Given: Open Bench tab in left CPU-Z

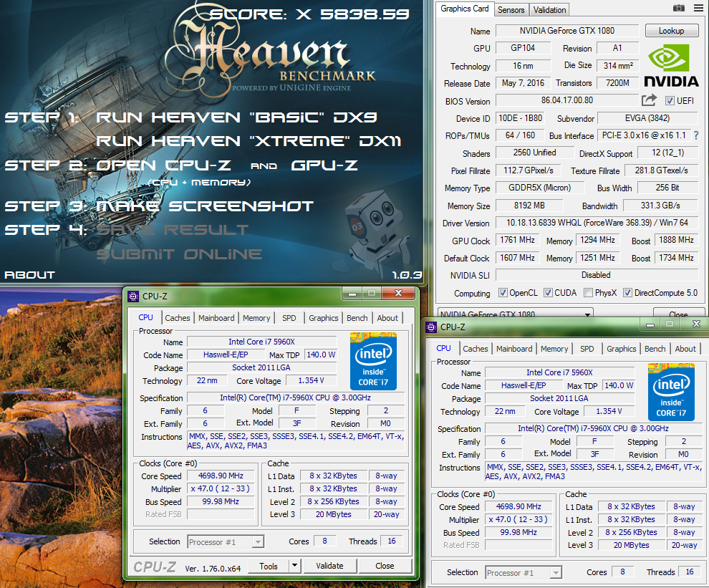Looking at the screenshot, I should pyautogui.click(x=357, y=318).
